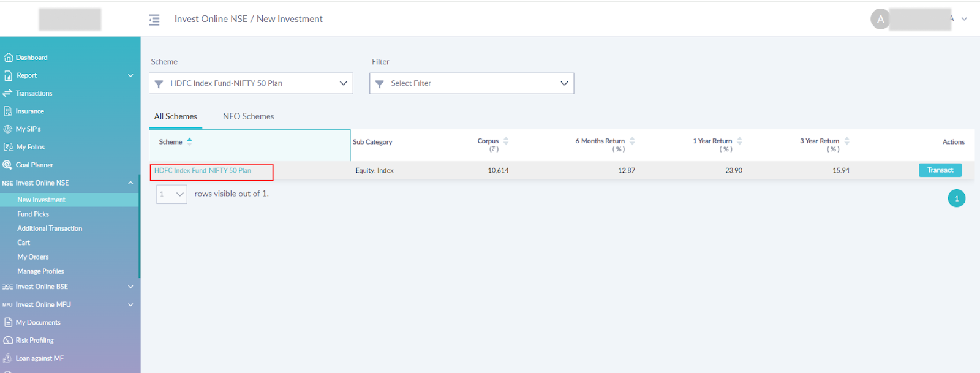
Task: Click the BSE logo icon in sidebar
Action: click(x=7, y=287)
